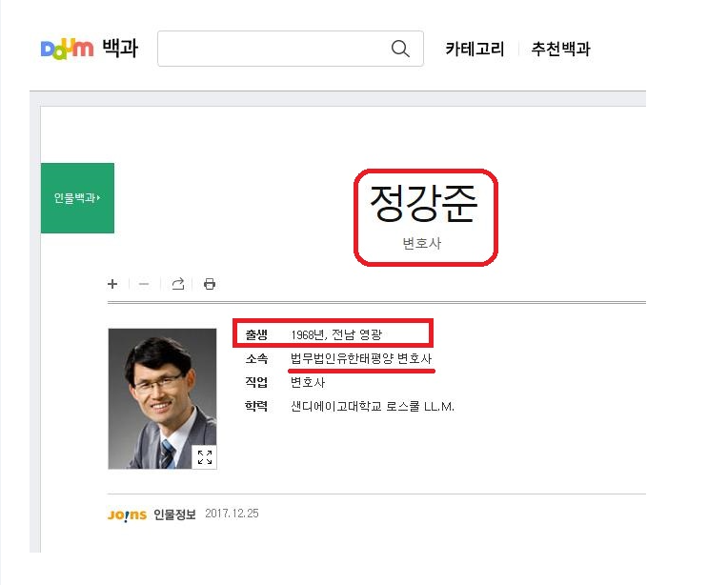Viewport: 728px width, 585px height.
Task: Click the 백과 text beside the Daum logo
Action: coord(120,49)
